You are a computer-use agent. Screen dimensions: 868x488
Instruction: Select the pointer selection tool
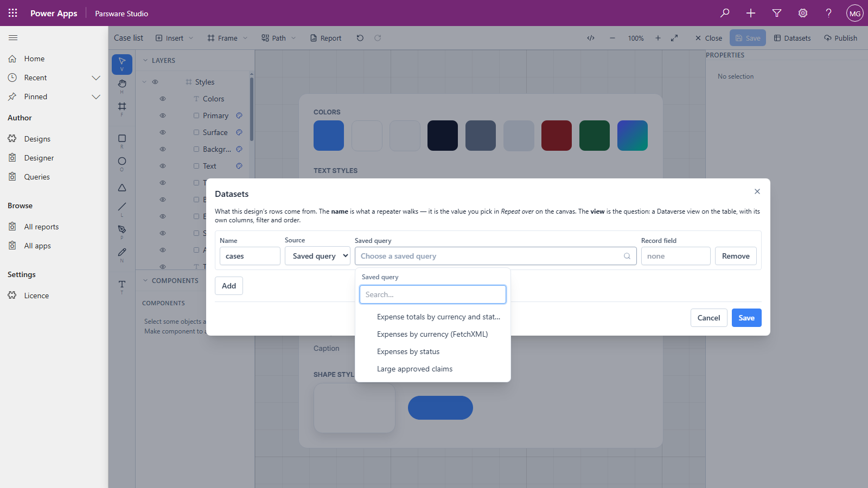pyautogui.click(x=122, y=64)
